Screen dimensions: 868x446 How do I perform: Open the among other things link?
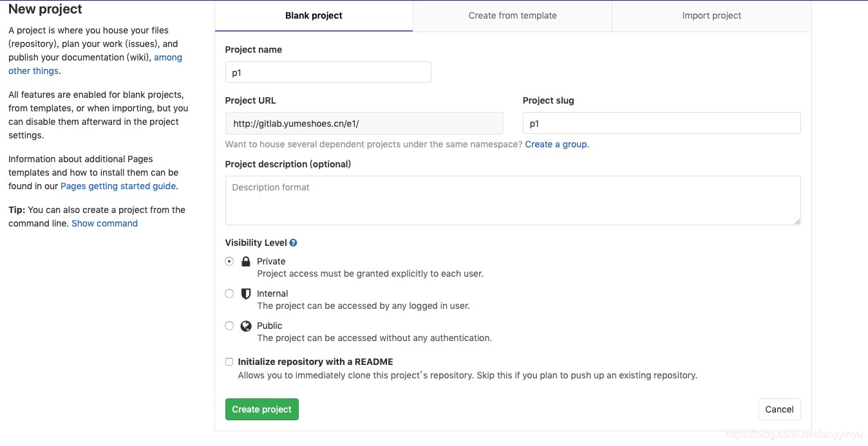(x=167, y=58)
